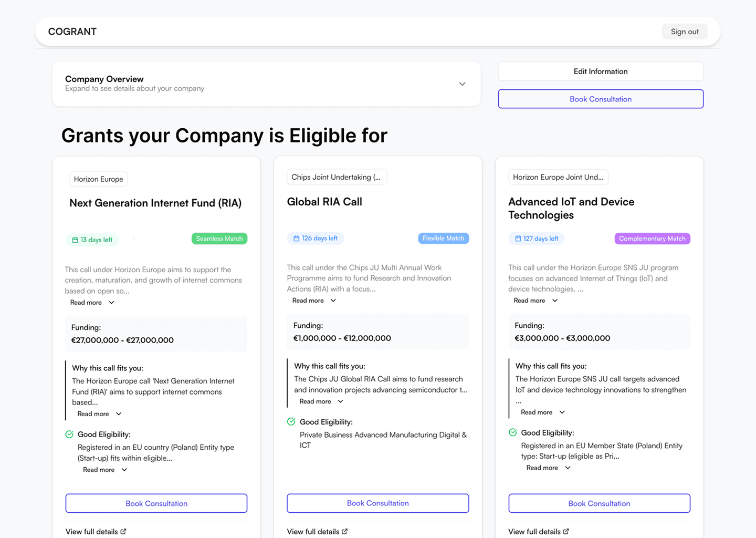Click calendar icon beside 127 days left

[518, 239]
